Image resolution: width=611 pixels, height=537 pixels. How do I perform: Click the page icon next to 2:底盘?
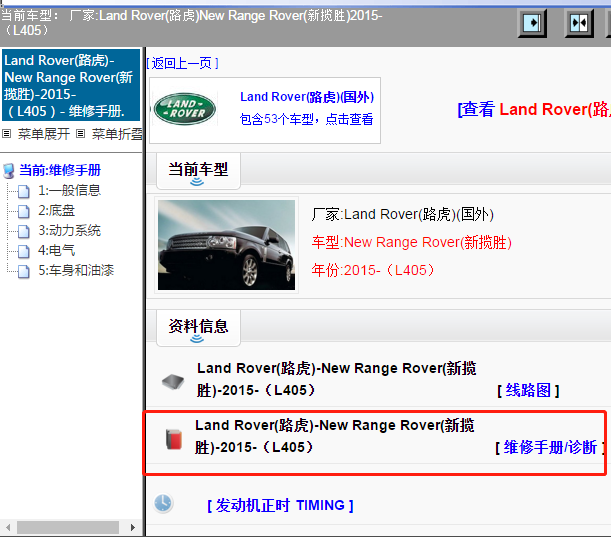(x=24, y=211)
